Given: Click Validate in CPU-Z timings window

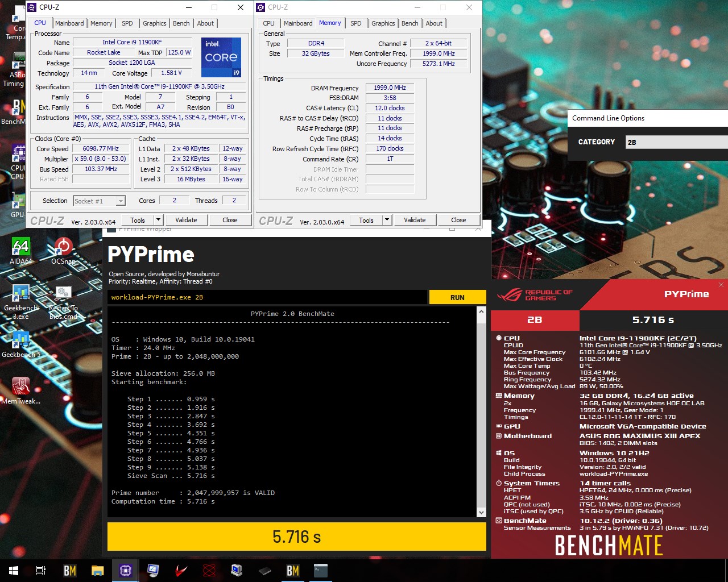Looking at the screenshot, I should (x=415, y=220).
